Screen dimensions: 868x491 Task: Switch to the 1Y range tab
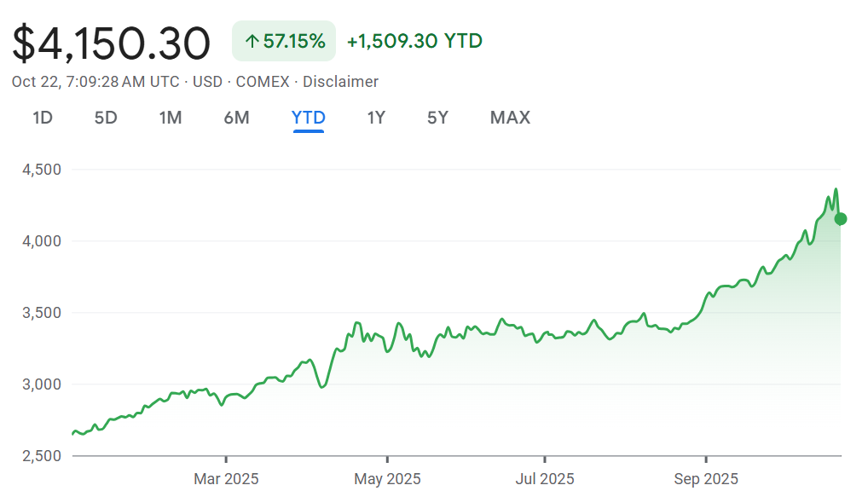pos(376,118)
